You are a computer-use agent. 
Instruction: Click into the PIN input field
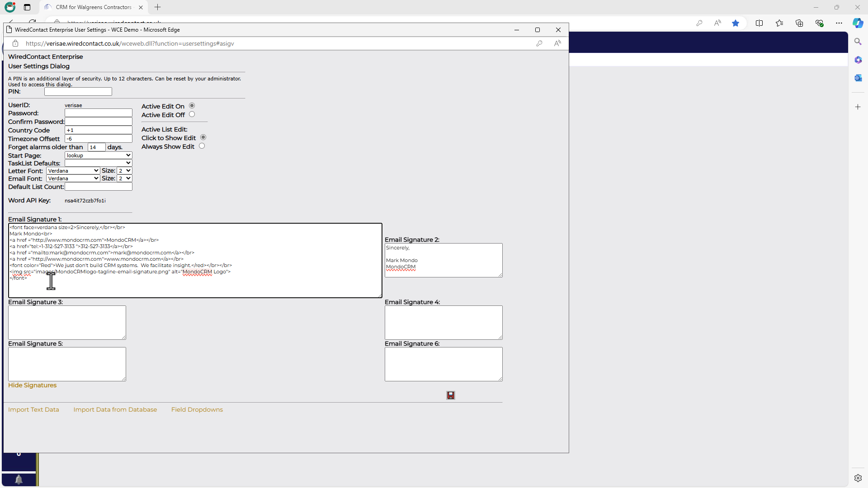(78, 92)
